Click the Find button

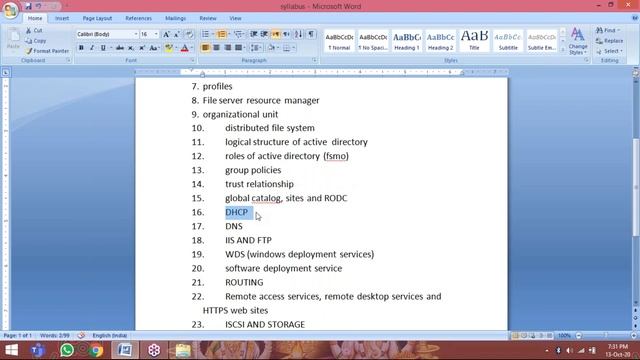[607, 31]
